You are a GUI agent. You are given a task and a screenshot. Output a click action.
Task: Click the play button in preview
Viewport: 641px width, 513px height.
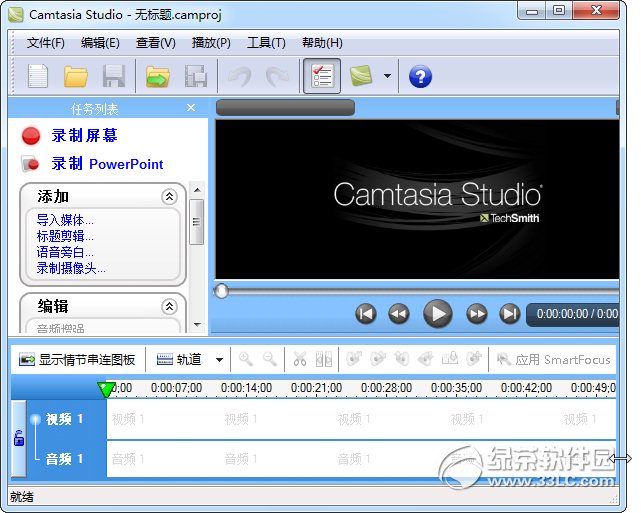click(x=437, y=314)
